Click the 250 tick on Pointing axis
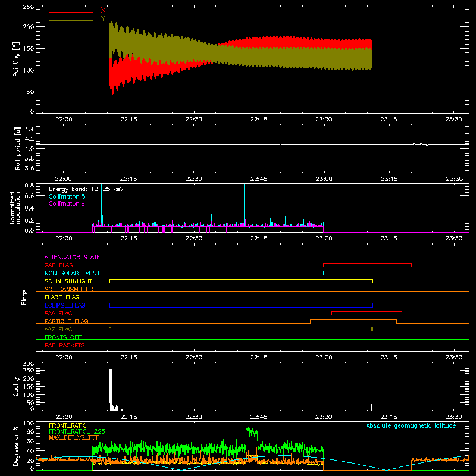Viewport: 476px width, 476px height. coord(29,7)
